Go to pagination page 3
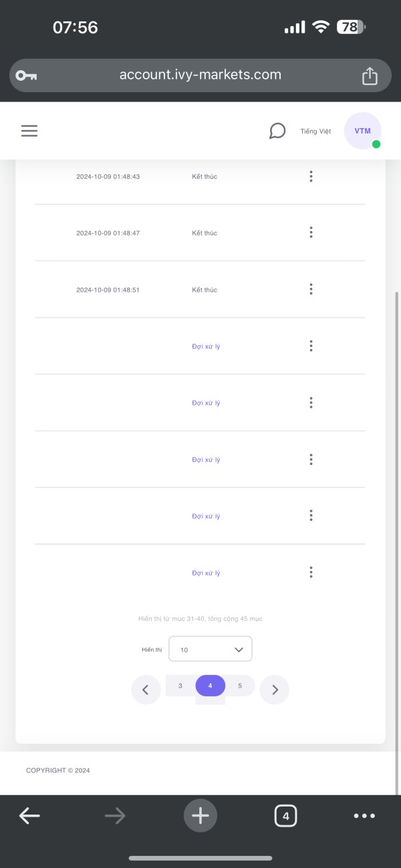Viewport: 401px width, 868px height. click(180, 686)
